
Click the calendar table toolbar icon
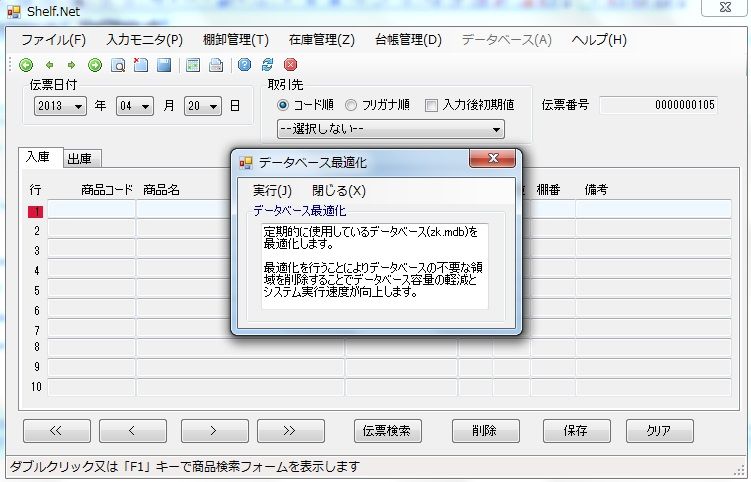tap(193, 65)
